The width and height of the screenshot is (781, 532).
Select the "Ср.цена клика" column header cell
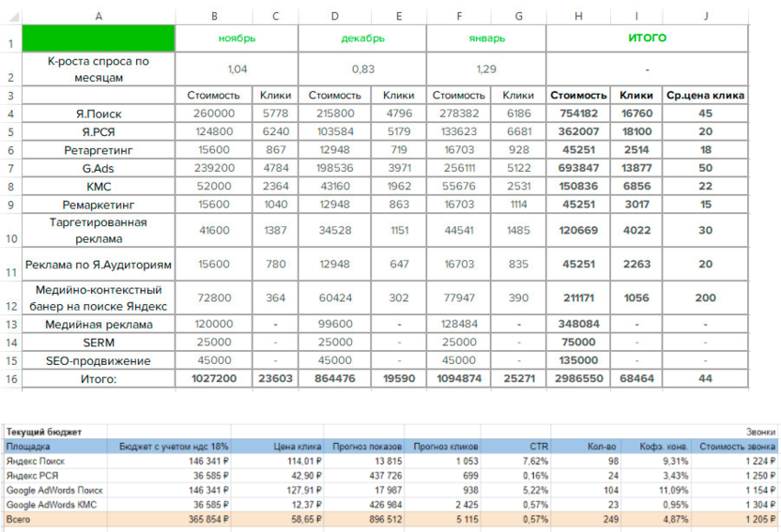point(705,96)
